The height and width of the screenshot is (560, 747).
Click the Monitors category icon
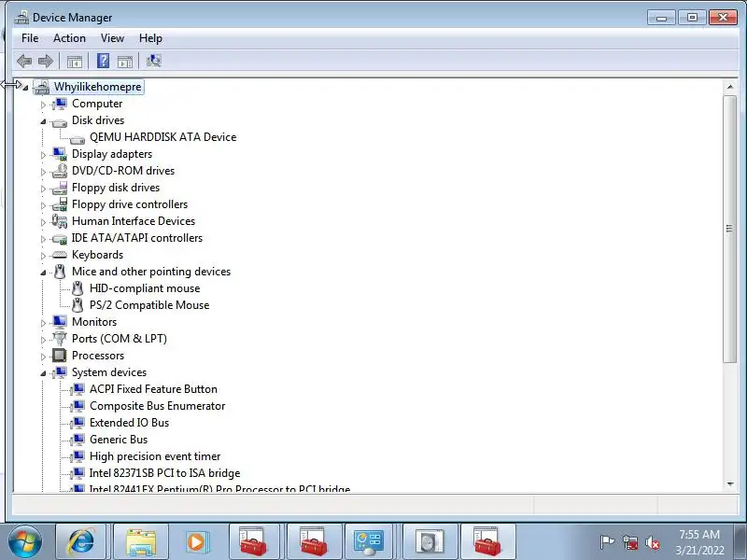click(x=60, y=322)
